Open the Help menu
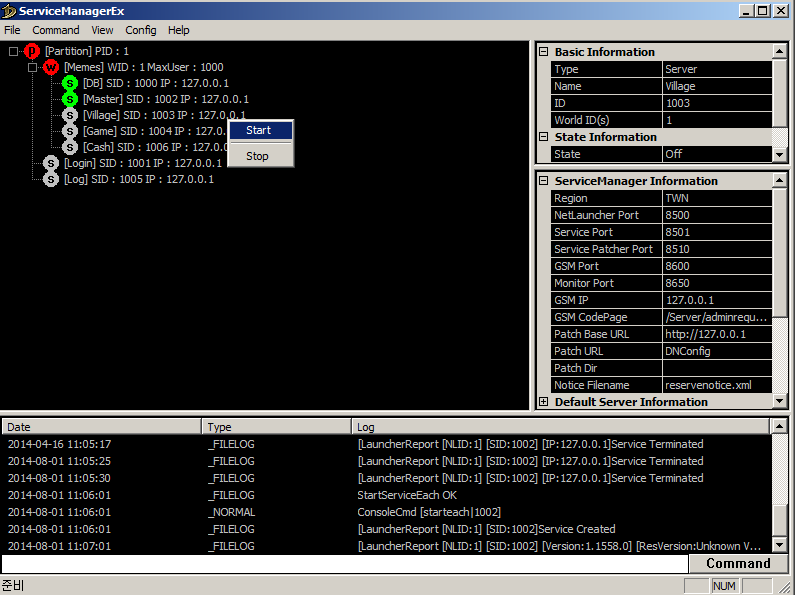Image resolution: width=795 pixels, height=595 pixels. tap(178, 30)
